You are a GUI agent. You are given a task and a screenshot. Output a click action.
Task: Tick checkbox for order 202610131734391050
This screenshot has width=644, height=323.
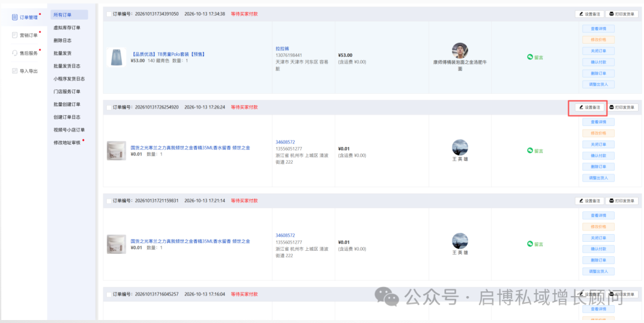[x=109, y=14]
